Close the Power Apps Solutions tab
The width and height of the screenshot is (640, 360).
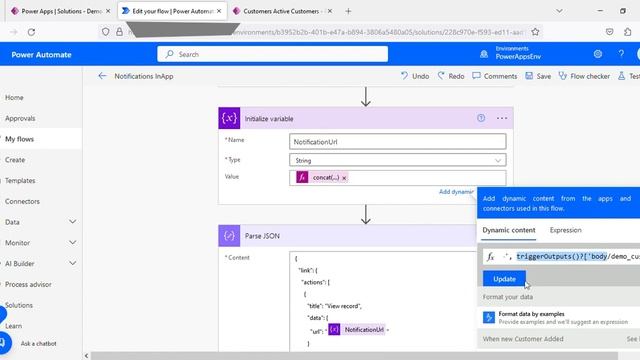coord(108,11)
